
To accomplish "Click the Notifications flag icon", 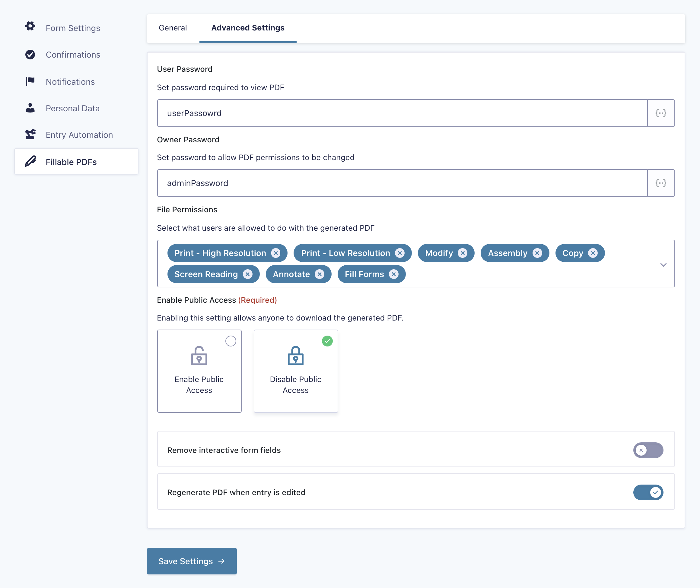I will coord(30,81).
